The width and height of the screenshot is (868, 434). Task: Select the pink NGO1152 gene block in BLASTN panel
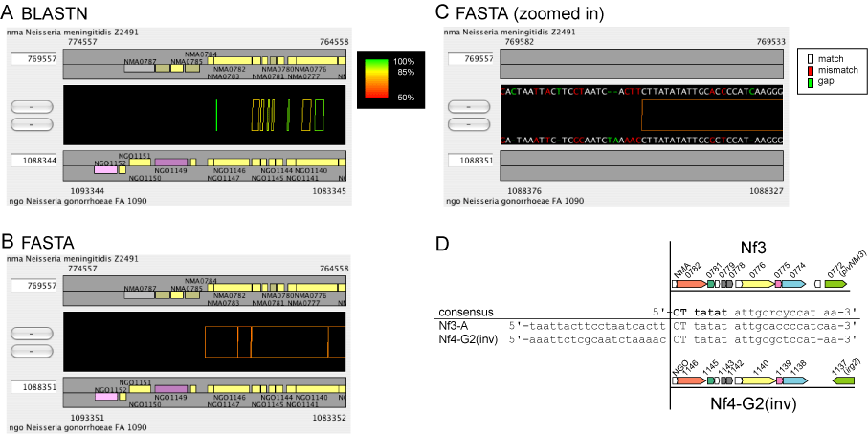[105, 170]
